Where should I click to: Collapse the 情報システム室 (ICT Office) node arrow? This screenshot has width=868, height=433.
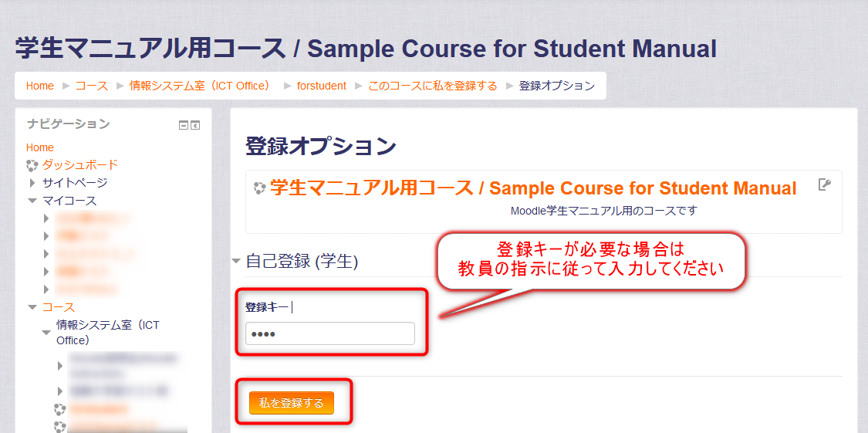click(x=46, y=333)
